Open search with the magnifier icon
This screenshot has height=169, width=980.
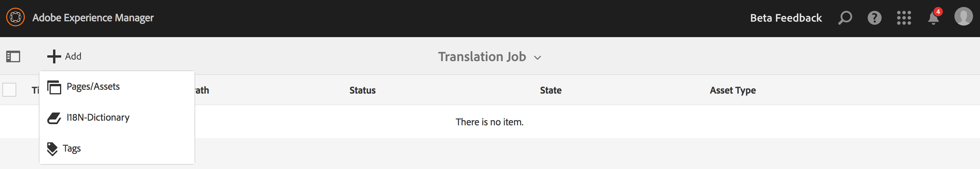pos(845,18)
